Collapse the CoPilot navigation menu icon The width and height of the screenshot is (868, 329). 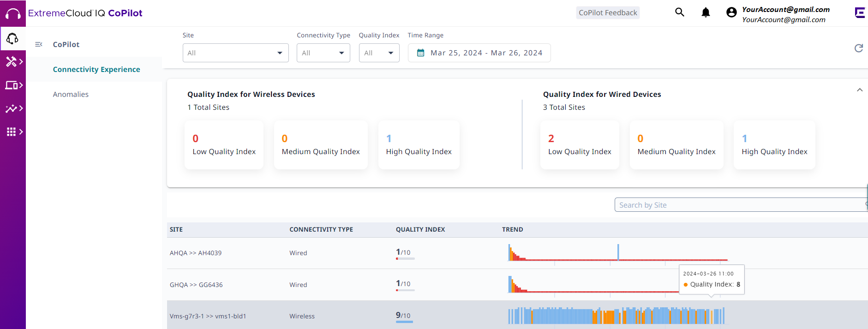point(39,44)
